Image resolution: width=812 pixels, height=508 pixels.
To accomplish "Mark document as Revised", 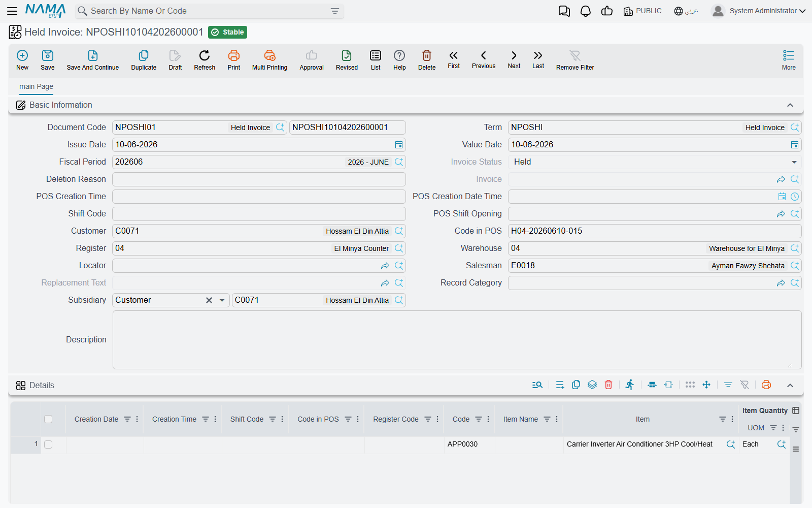I will (x=347, y=60).
